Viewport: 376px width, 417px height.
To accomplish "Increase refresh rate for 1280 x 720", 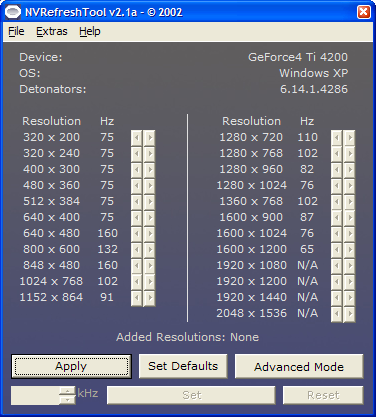I will coord(350,138).
